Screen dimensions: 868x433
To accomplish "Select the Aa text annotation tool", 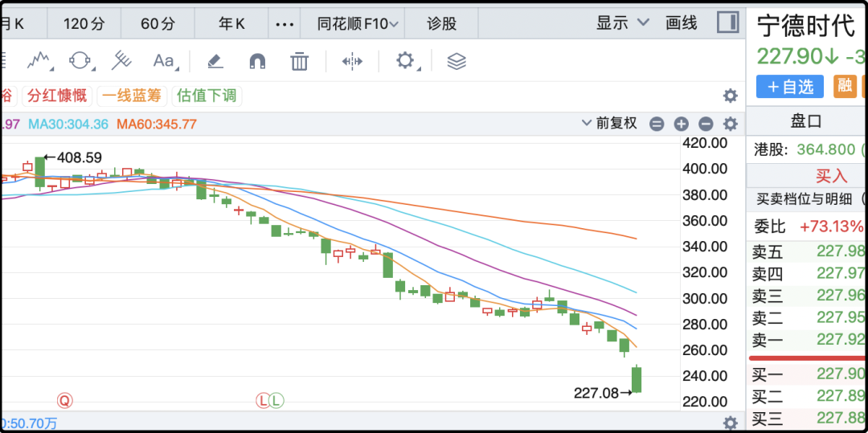I will 165,61.
